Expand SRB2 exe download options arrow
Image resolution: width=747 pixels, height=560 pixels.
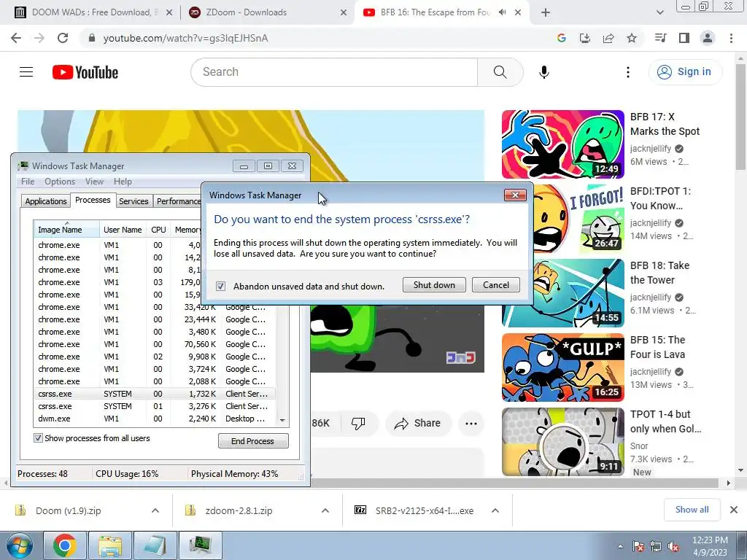[495, 510]
